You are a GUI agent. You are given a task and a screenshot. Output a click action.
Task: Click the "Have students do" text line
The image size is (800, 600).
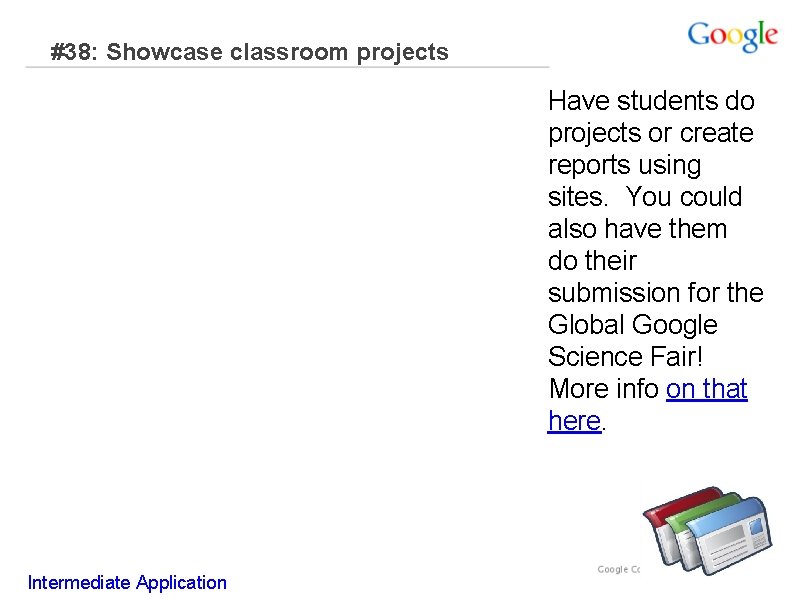[x=651, y=101]
